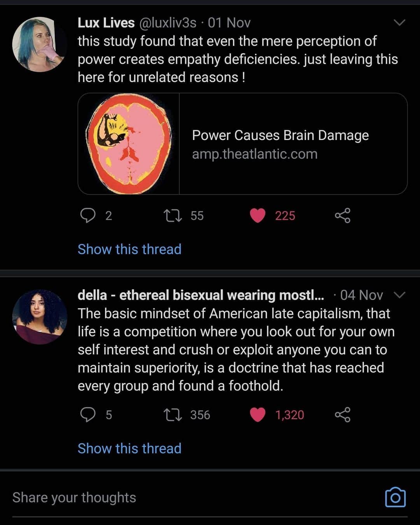Unlike the Lux Lives tweet heart
The width and height of the screenshot is (420, 525).
257,215
